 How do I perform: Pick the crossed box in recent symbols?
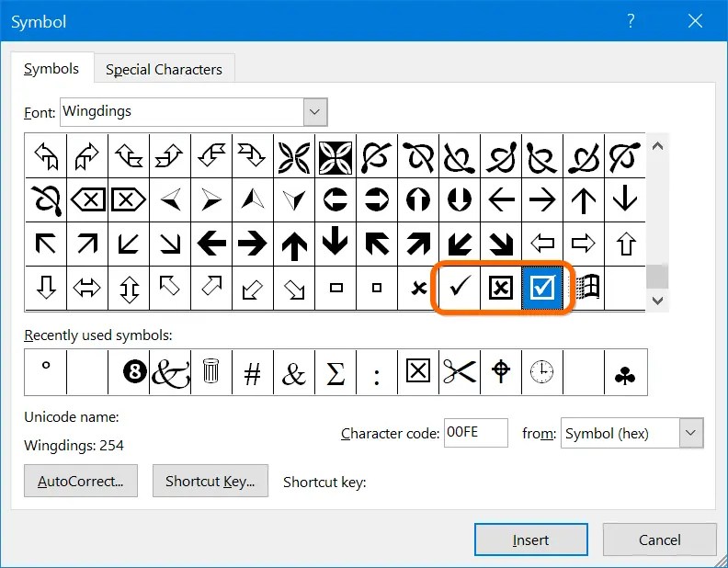(x=418, y=371)
